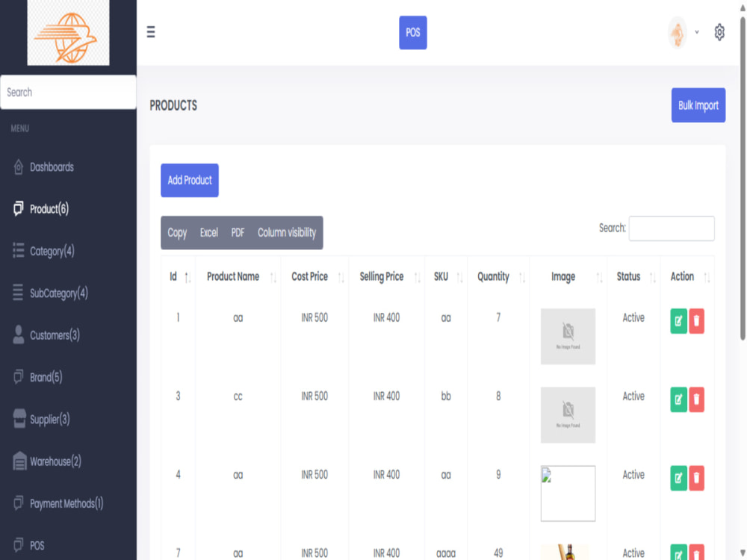Click the page vertical scrollbar

coord(743,178)
